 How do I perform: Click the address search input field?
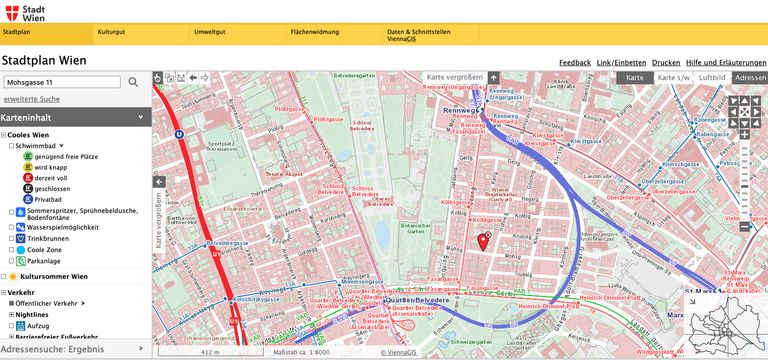62,82
